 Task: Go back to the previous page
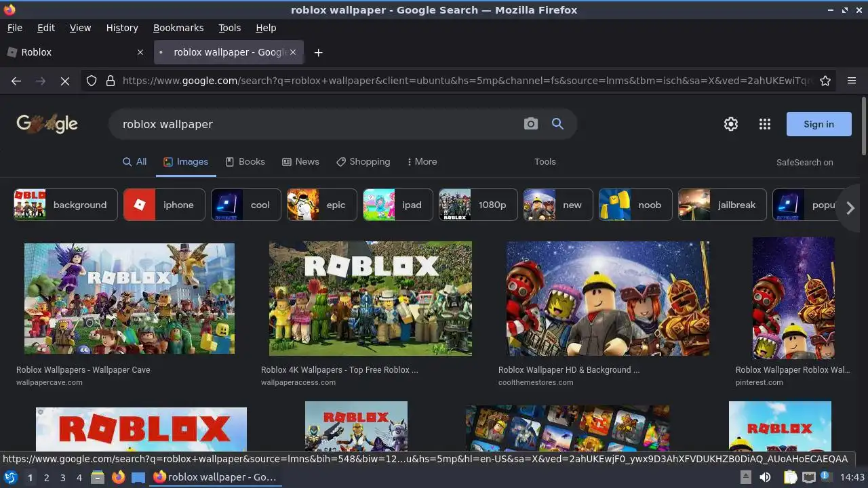16,81
